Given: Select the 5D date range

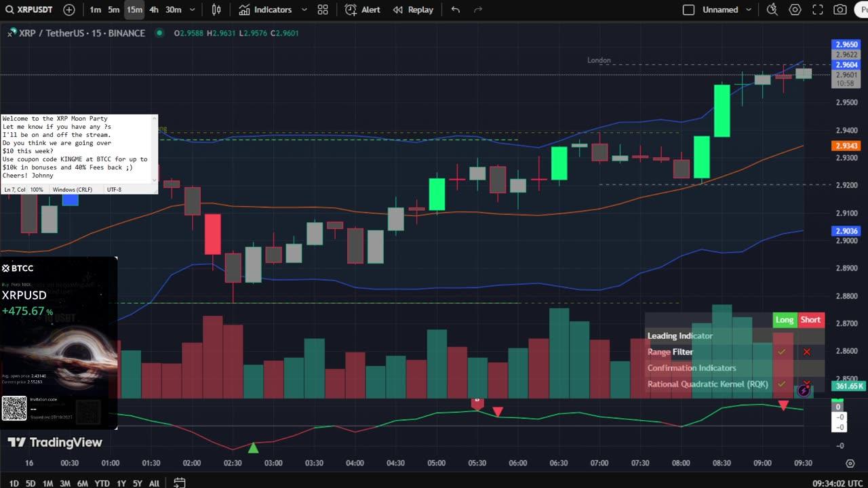Looking at the screenshot, I should point(31,483).
